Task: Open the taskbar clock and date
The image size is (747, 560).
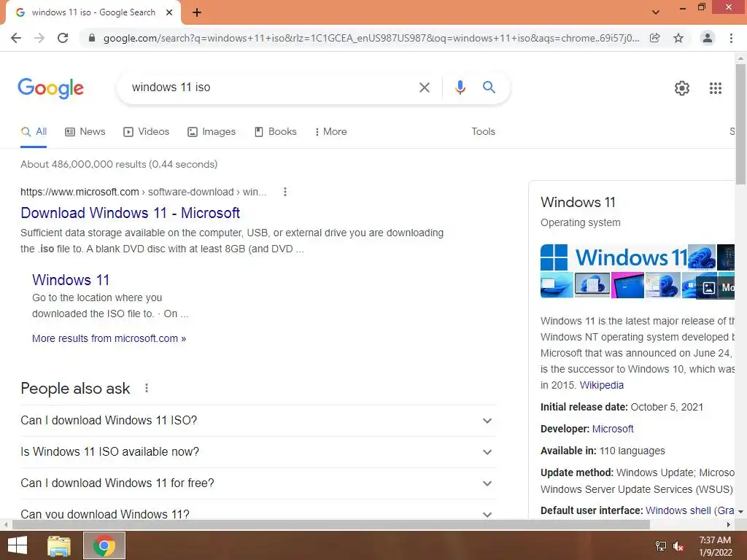Action: pos(715,546)
